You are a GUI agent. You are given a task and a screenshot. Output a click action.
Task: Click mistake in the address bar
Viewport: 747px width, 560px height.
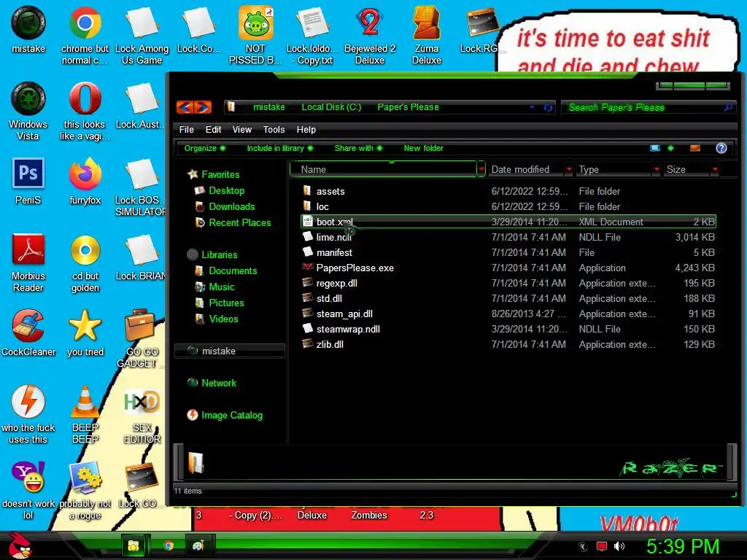268,107
